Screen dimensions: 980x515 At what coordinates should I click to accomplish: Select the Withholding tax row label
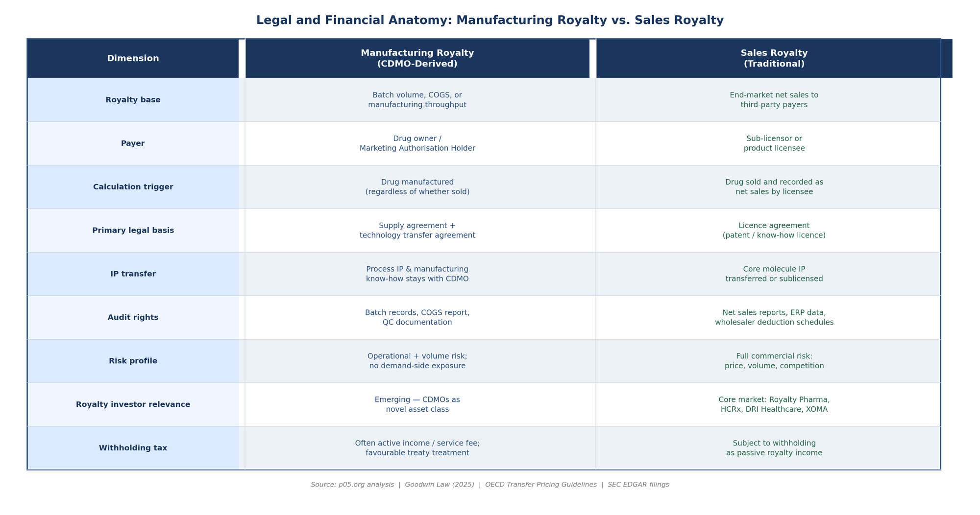133,448
